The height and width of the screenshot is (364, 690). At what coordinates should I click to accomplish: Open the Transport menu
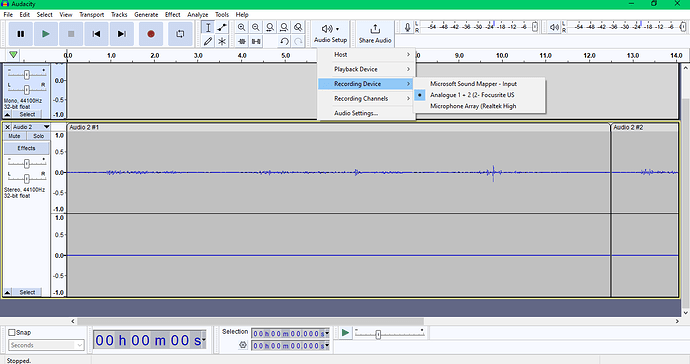pyautogui.click(x=91, y=15)
